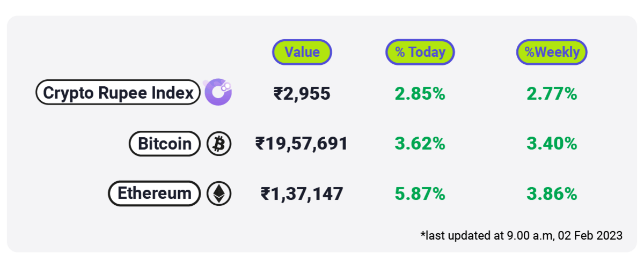Image resolution: width=644 pixels, height=268 pixels.
Task: Click Crypto Rupee Index value ₹2,955
Action: click(302, 94)
